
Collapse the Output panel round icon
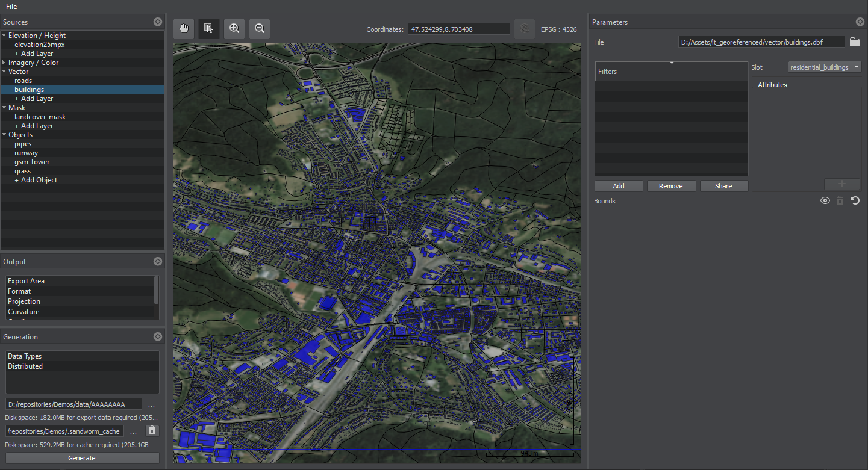[x=158, y=261]
